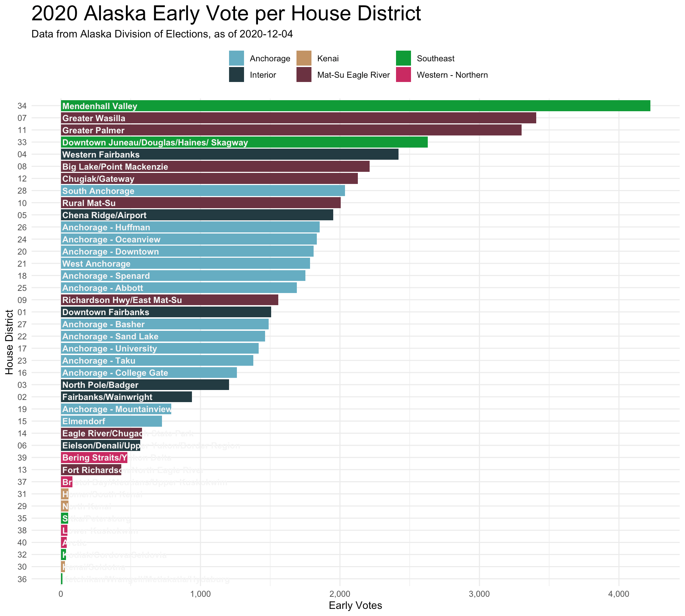Select the West Anchorage bar

click(x=186, y=263)
